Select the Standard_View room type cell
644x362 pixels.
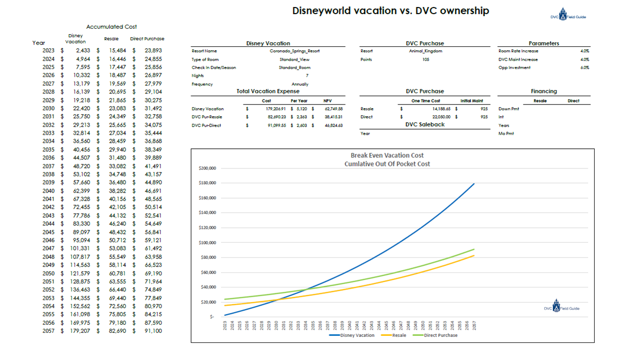(294, 59)
